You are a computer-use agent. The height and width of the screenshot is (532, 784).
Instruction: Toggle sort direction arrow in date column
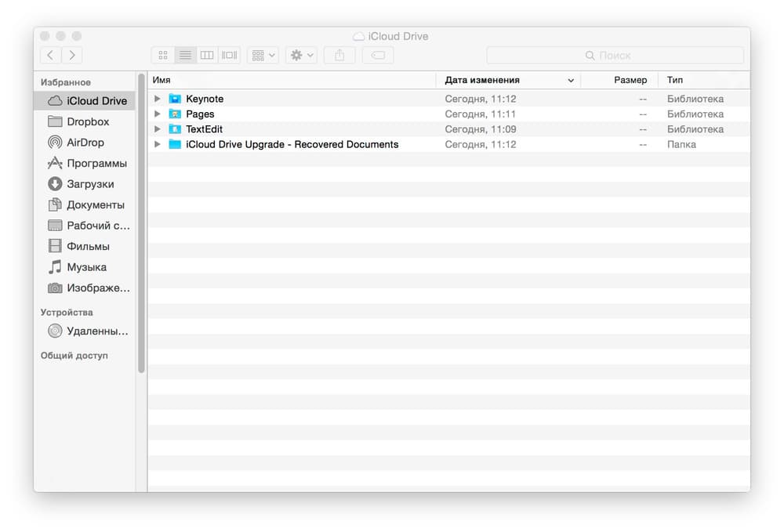point(571,81)
